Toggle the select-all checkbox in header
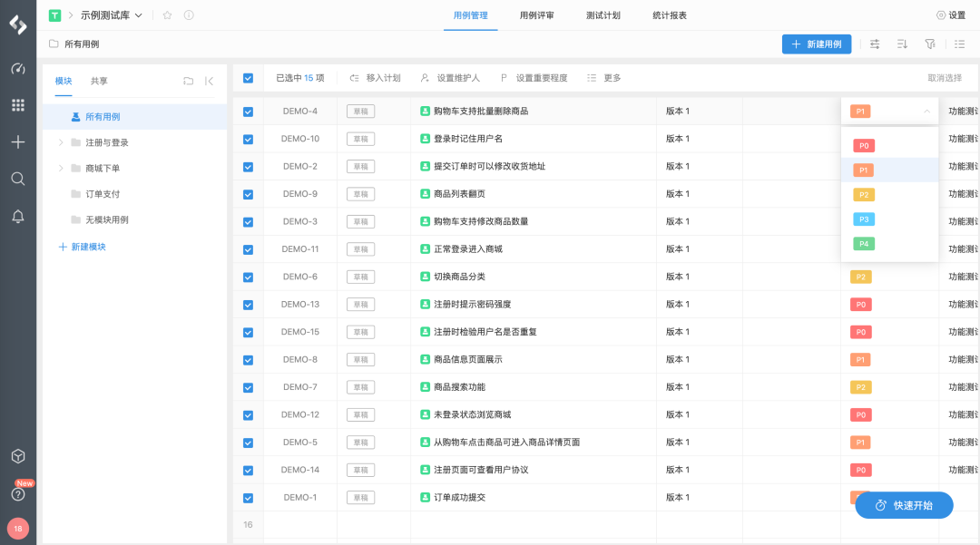 coord(248,78)
